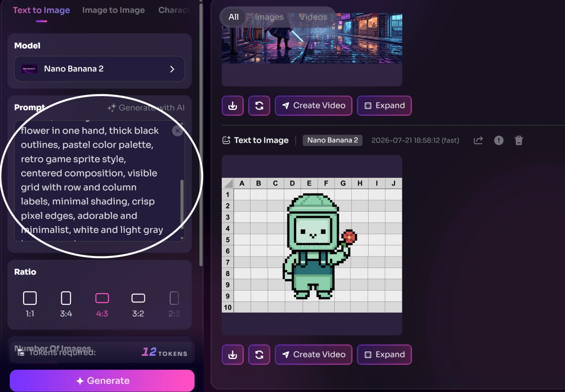The width and height of the screenshot is (565, 392).
Task: Click Generate with AI sparkle link
Action: click(146, 108)
